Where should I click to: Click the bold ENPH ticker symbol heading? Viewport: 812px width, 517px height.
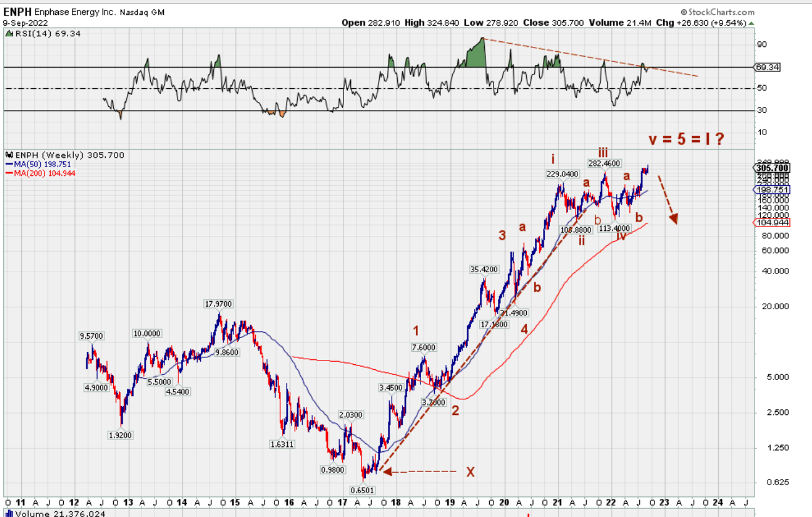17,11
